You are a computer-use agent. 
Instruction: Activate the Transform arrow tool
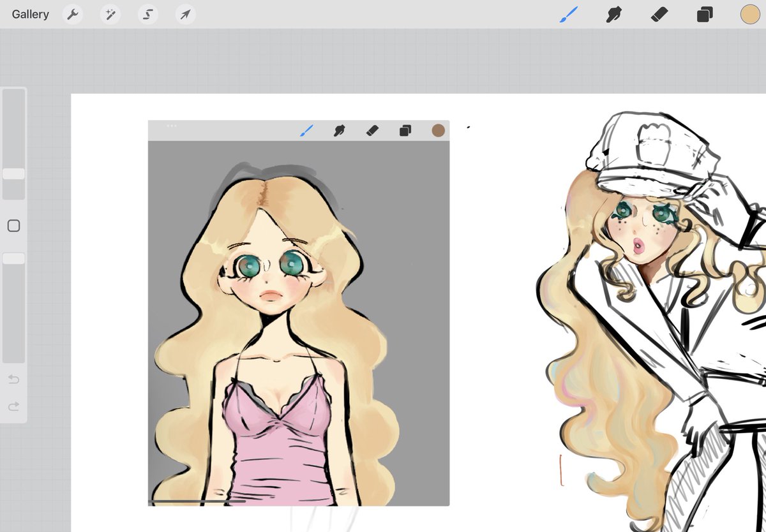tap(185, 14)
